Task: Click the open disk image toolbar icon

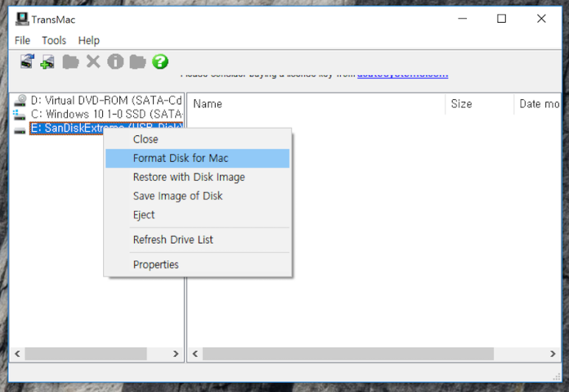Action: click(x=27, y=62)
